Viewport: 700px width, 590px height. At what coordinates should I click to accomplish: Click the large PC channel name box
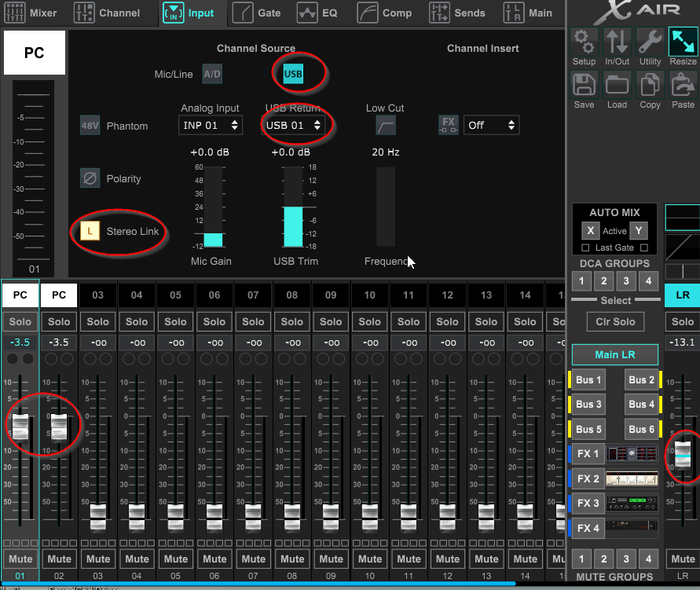[35, 53]
